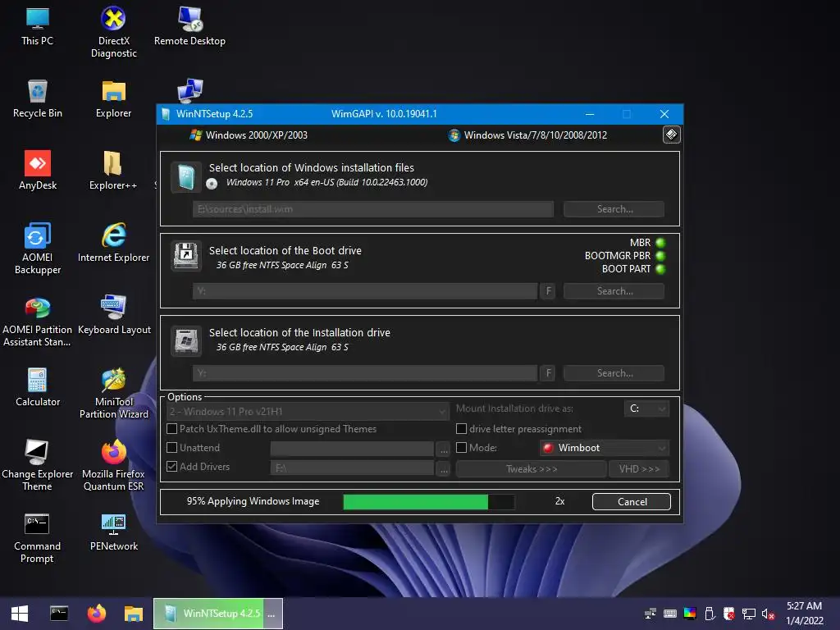Viewport: 840px width, 630px height.
Task: Open AOMEI Backupper shortcut
Action: pos(38,249)
